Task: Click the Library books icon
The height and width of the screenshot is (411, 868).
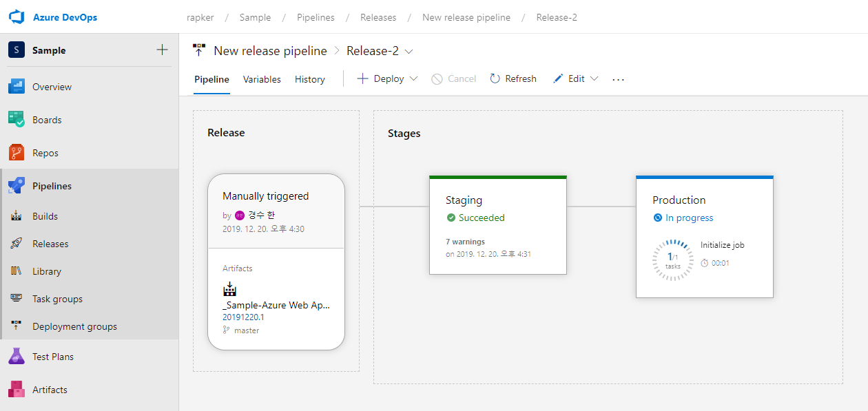Action: click(17, 271)
